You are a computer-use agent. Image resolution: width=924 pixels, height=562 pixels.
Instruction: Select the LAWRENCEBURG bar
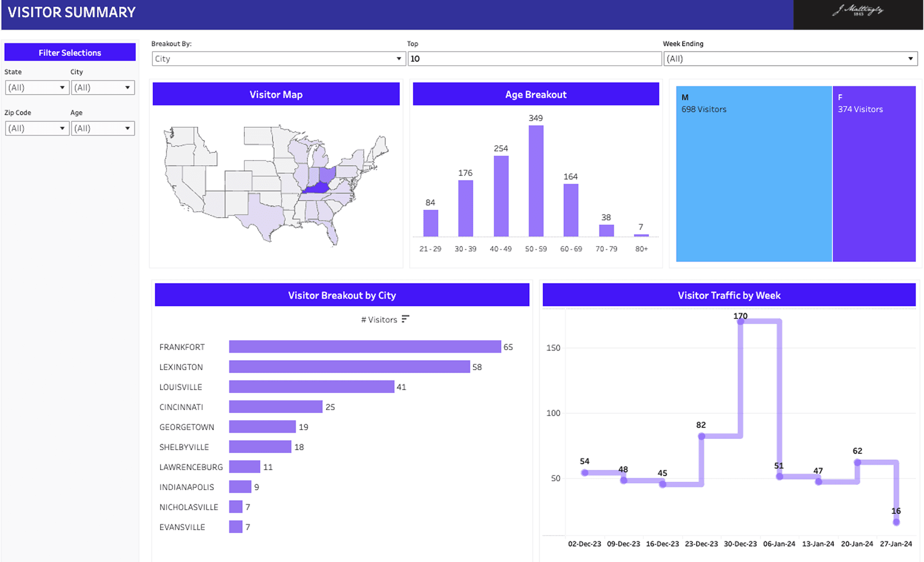pyautogui.click(x=244, y=466)
